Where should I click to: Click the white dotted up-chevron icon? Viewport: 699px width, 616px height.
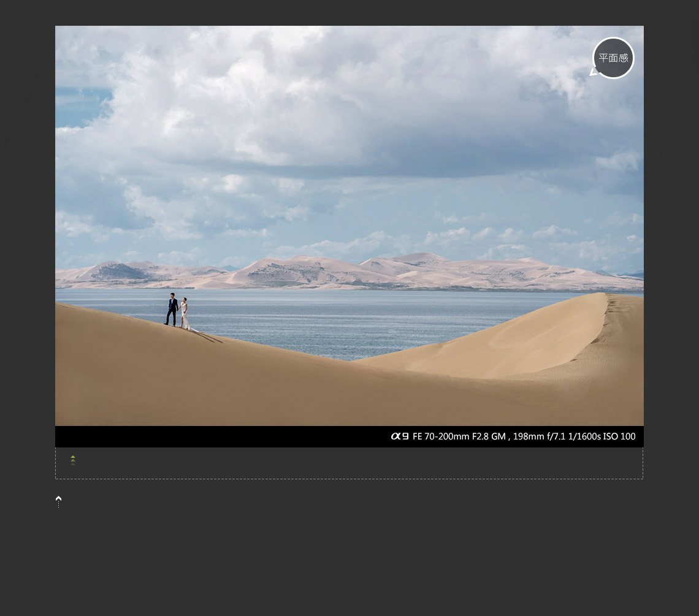pos(58,501)
